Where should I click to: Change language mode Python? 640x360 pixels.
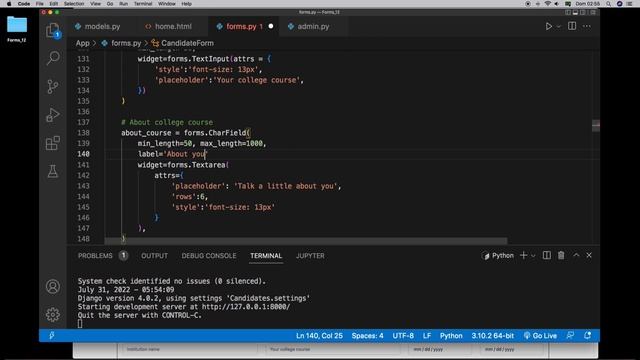pos(451,336)
